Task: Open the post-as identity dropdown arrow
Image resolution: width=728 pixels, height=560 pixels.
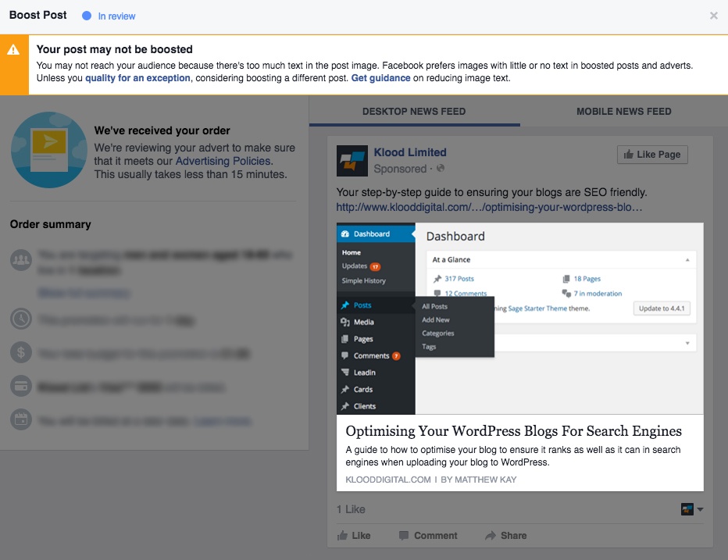Action: (x=700, y=509)
